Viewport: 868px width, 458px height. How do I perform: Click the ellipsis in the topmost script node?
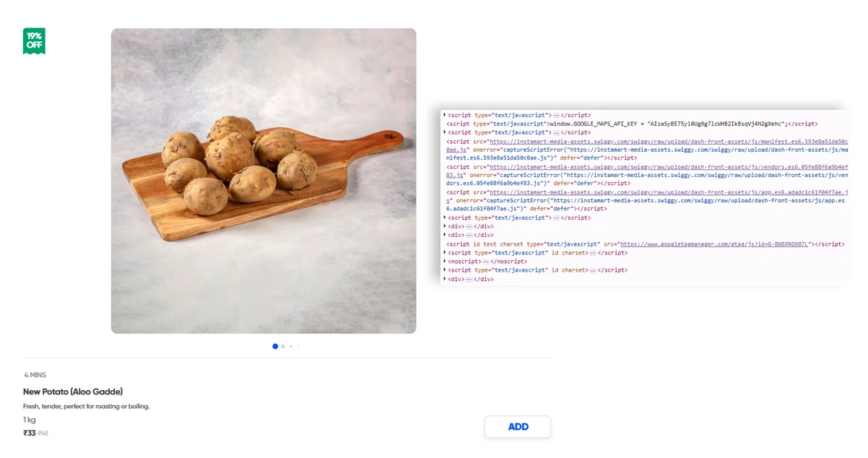coord(556,116)
